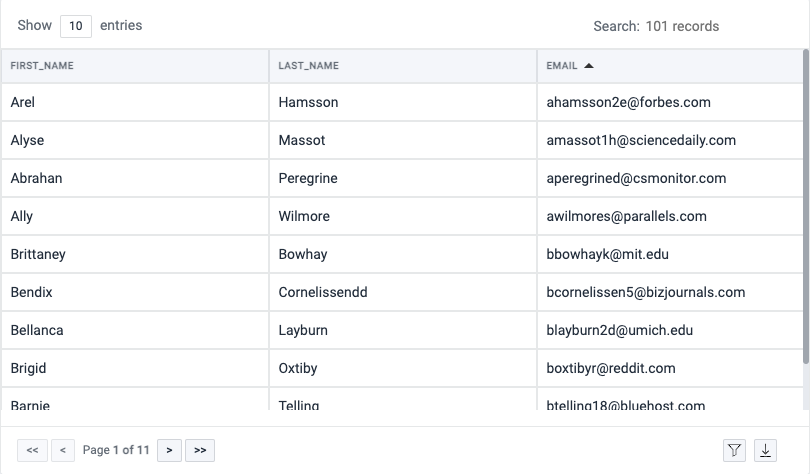The image size is (810, 474).
Task: Click the Cornelissendd last name cell
Action: click(323, 292)
